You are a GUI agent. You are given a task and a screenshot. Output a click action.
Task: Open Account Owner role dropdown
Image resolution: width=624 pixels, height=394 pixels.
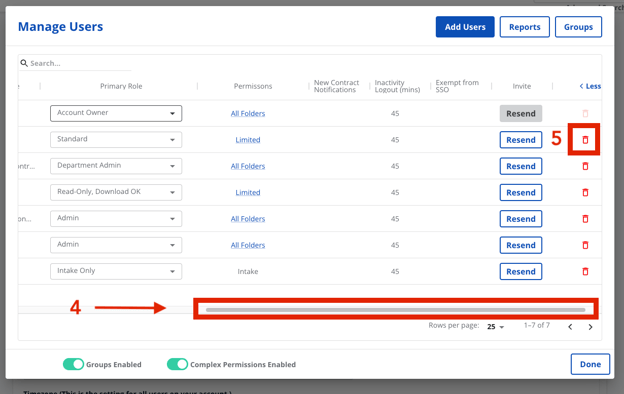pos(116,113)
